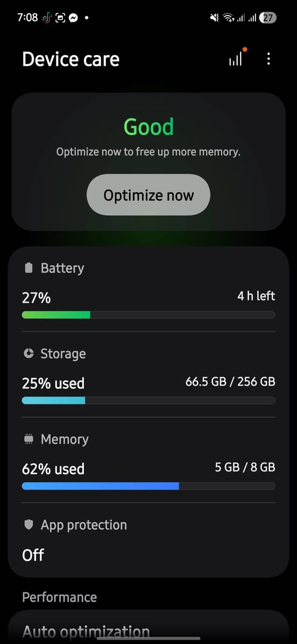
Task: Open the signal bars diagnostics icon
Action: click(x=236, y=60)
